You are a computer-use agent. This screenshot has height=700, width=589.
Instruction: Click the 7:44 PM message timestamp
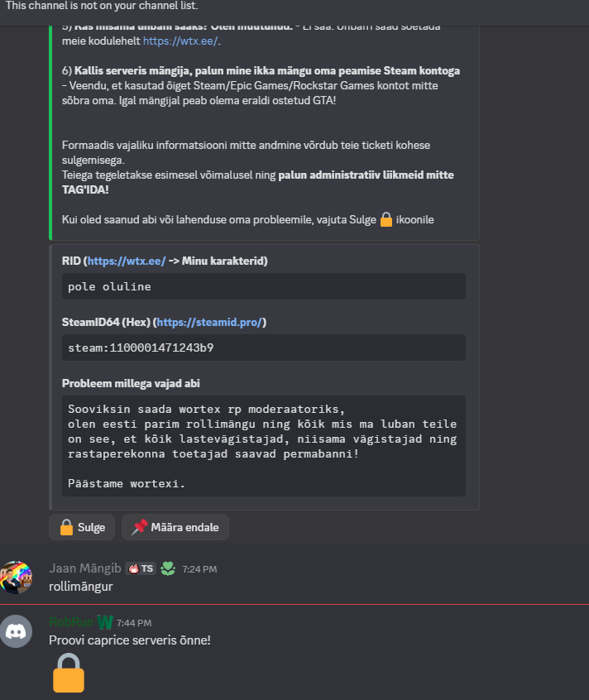click(x=134, y=623)
